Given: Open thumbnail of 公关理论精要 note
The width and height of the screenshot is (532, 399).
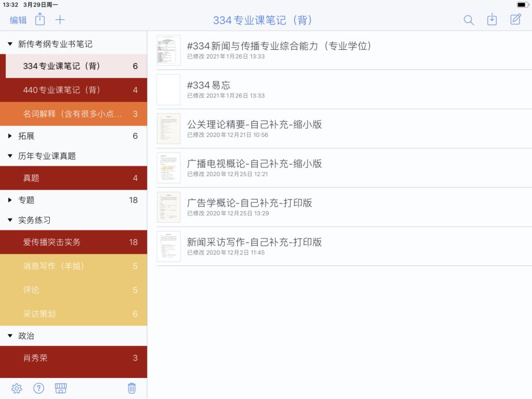Looking at the screenshot, I should tap(168, 129).
